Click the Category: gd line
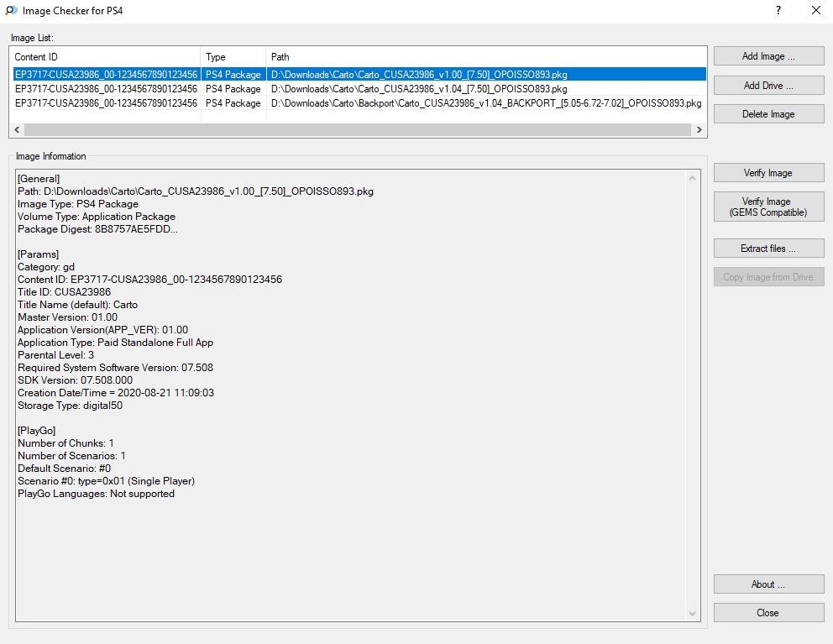Viewport: 833px width, 644px height. click(46, 267)
